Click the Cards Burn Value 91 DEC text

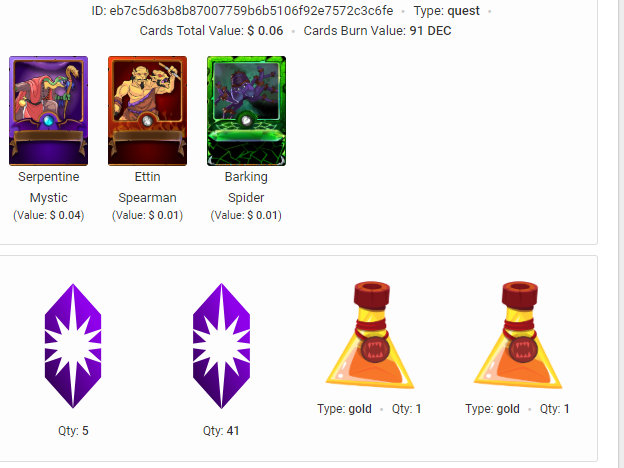coord(377,31)
